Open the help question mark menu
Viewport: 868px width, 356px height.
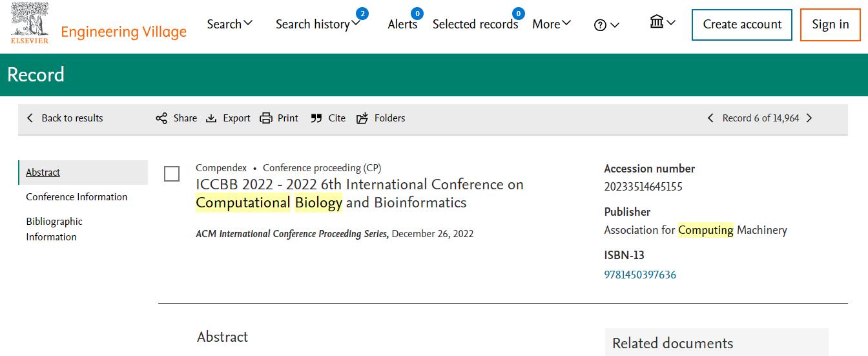[x=606, y=25]
